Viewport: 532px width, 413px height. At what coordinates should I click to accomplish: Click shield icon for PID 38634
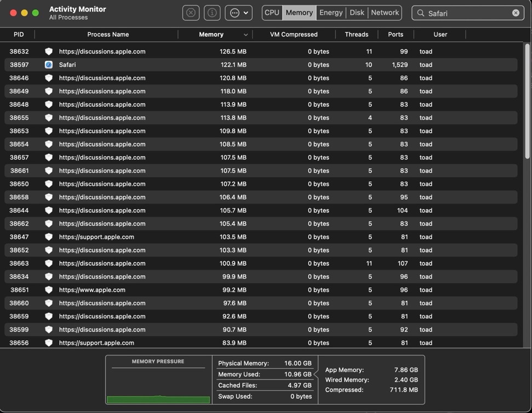(x=49, y=276)
